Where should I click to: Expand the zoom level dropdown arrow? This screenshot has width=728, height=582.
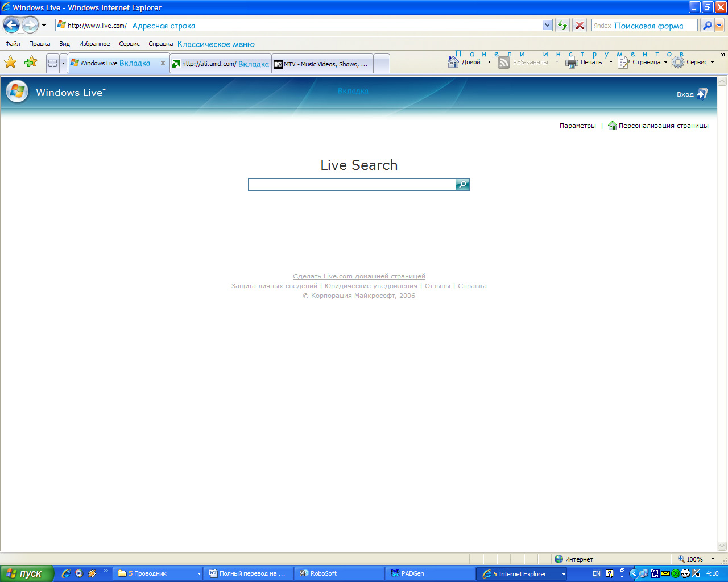(x=713, y=559)
